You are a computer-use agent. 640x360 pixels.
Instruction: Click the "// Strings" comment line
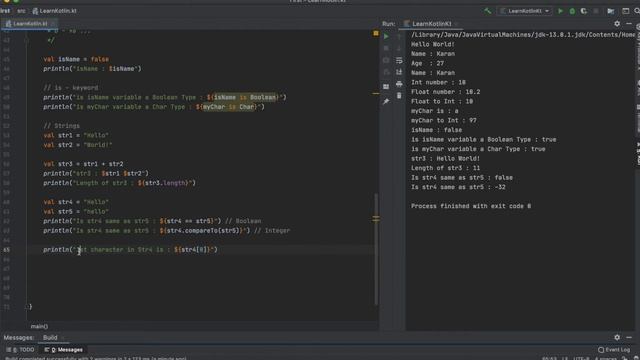click(62, 126)
